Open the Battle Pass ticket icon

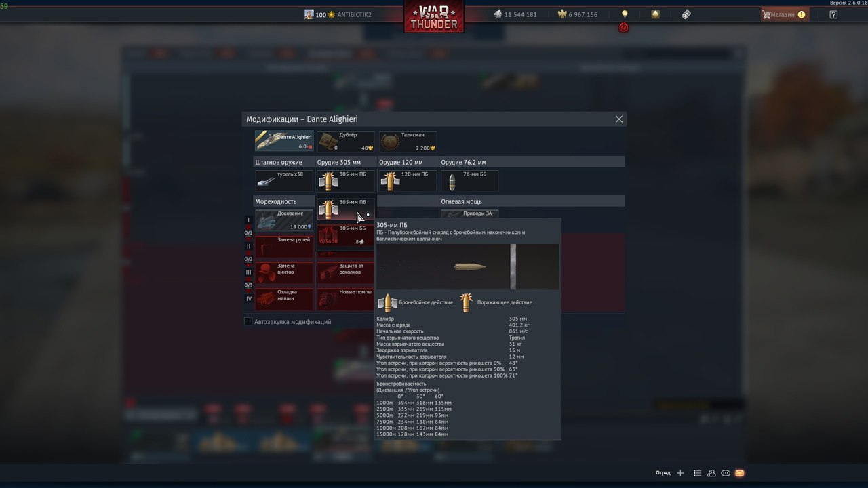pyautogui.click(x=686, y=14)
